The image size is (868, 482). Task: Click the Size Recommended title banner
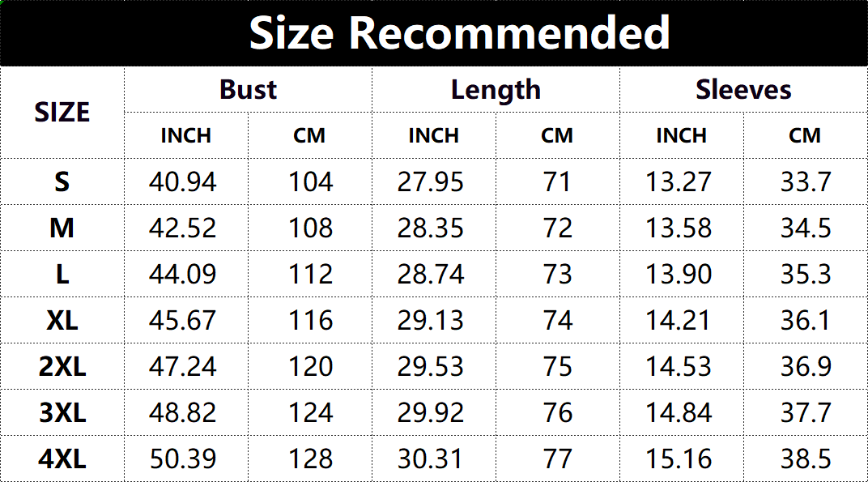point(459,33)
